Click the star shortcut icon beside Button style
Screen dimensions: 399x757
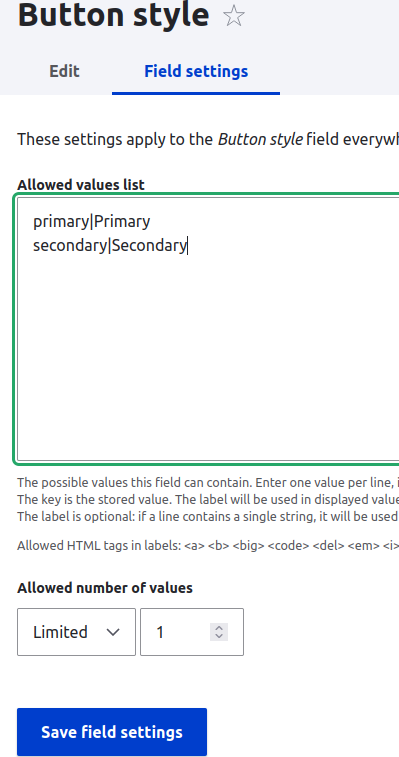[234, 16]
